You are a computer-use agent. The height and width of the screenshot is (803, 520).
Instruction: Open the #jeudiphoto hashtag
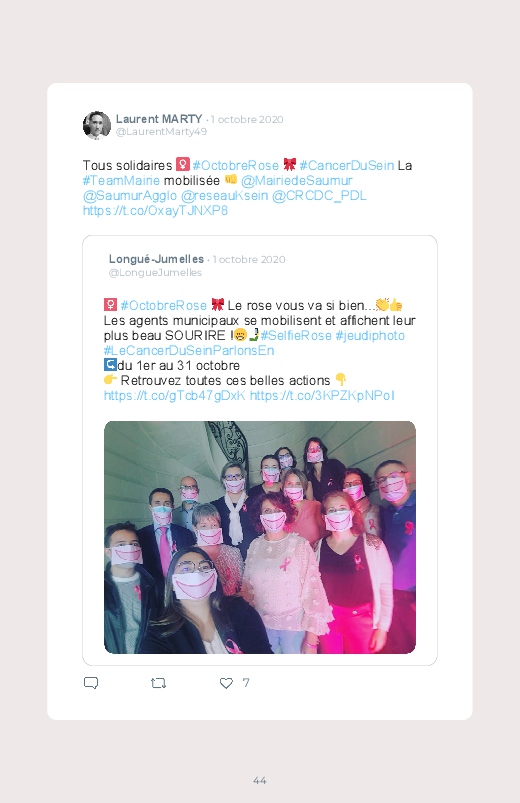click(370, 335)
